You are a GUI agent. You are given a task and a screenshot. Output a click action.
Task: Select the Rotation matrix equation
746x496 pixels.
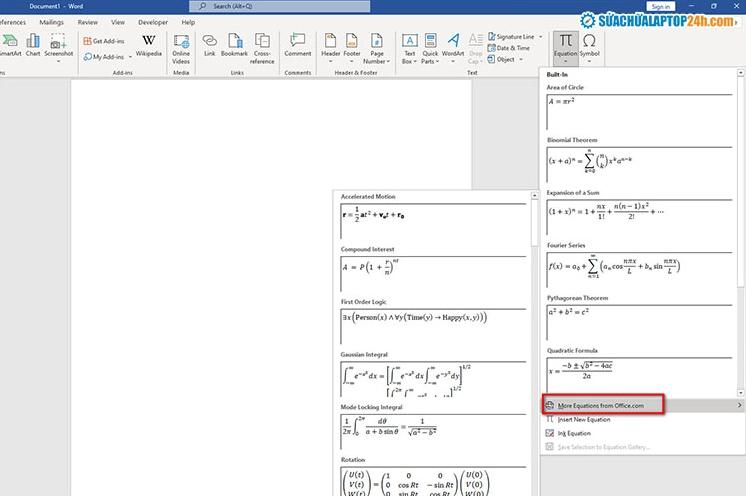point(433,481)
